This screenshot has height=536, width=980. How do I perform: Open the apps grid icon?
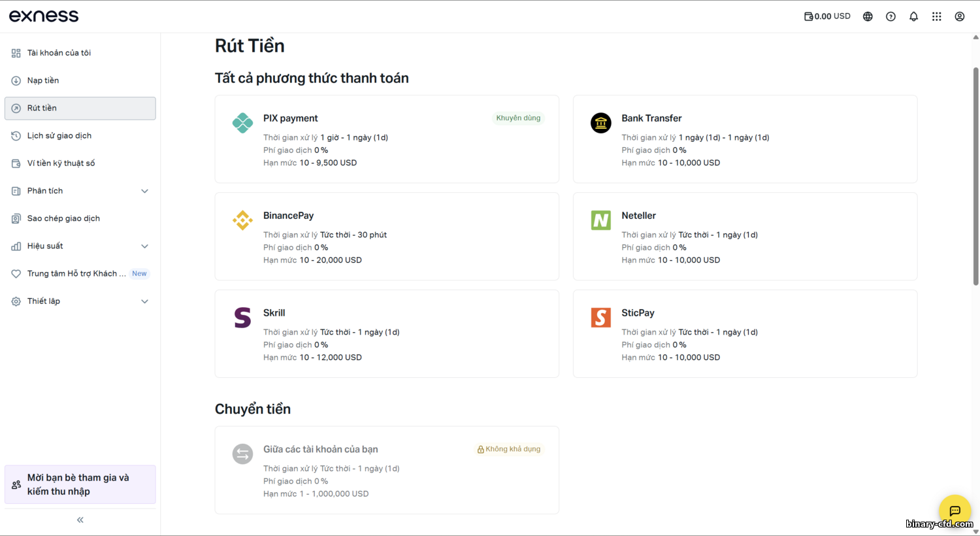[936, 16]
